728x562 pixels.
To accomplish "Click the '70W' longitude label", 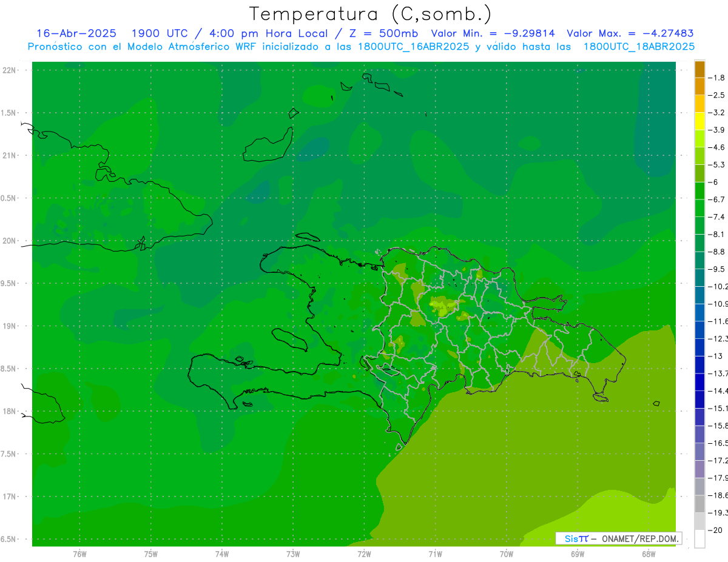I will (x=507, y=554).
